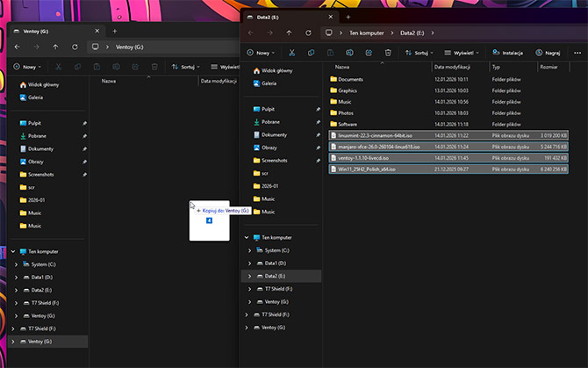Open Nowy dropdown in Ventoy window
The image size is (588, 368).
click(x=27, y=67)
